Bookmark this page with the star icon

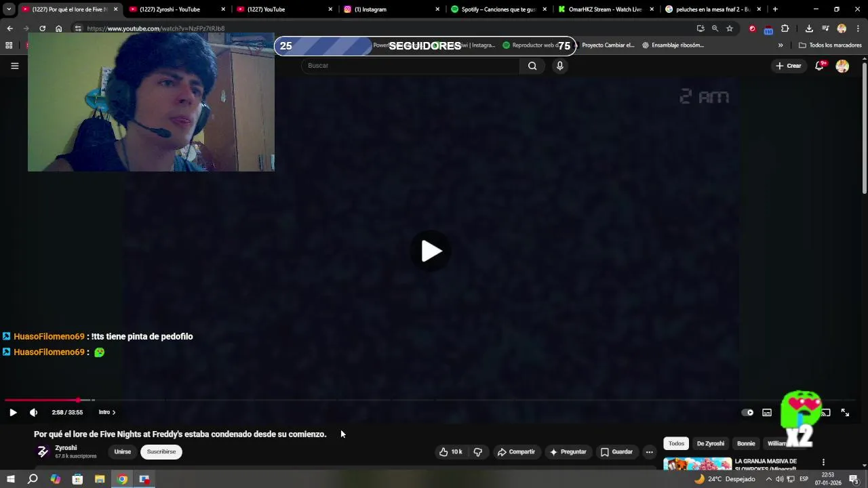click(x=730, y=28)
